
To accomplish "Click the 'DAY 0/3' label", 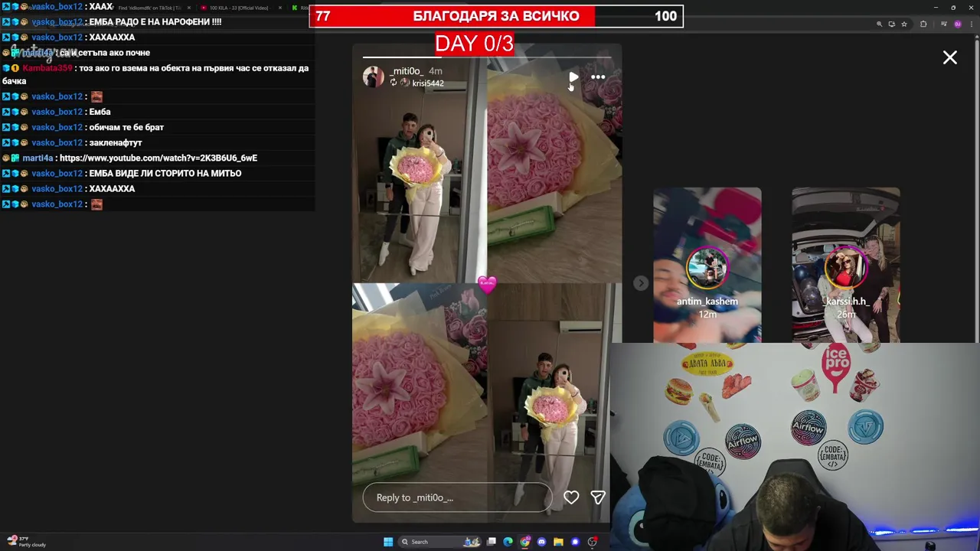I will click(x=475, y=44).
